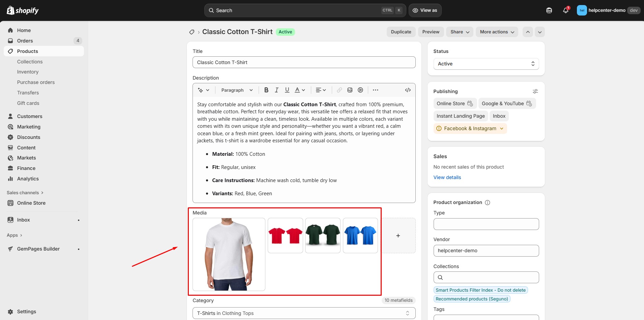Go to Analytics in the sidebar
The height and width of the screenshot is (320, 644).
[x=28, y=179]
